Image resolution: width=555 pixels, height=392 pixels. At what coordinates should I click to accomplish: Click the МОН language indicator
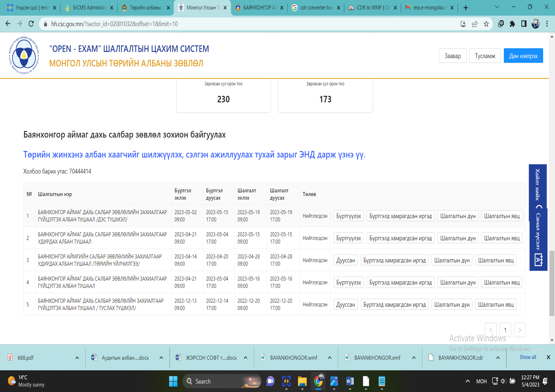[x=481, y=381]
